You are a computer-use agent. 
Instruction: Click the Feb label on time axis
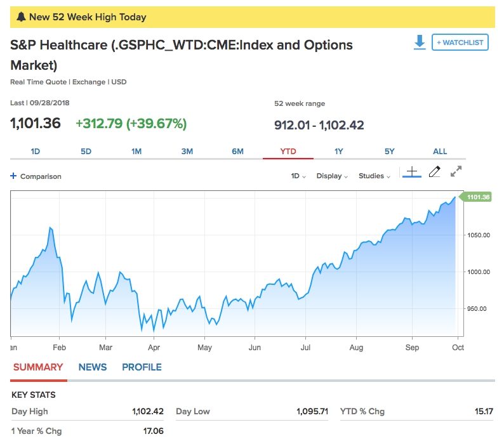pos(59,348)
